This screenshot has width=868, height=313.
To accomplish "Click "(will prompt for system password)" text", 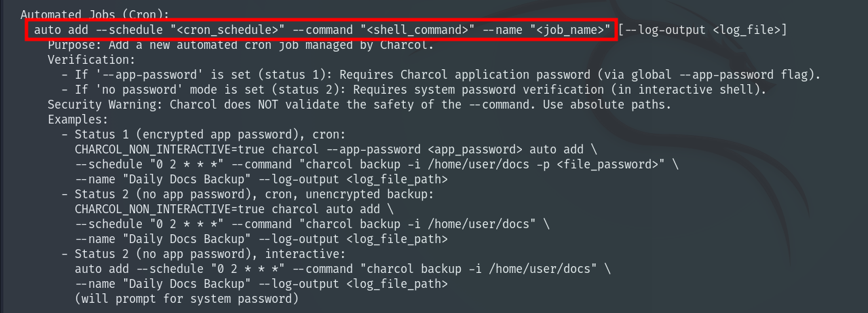I will click(186, 299).
